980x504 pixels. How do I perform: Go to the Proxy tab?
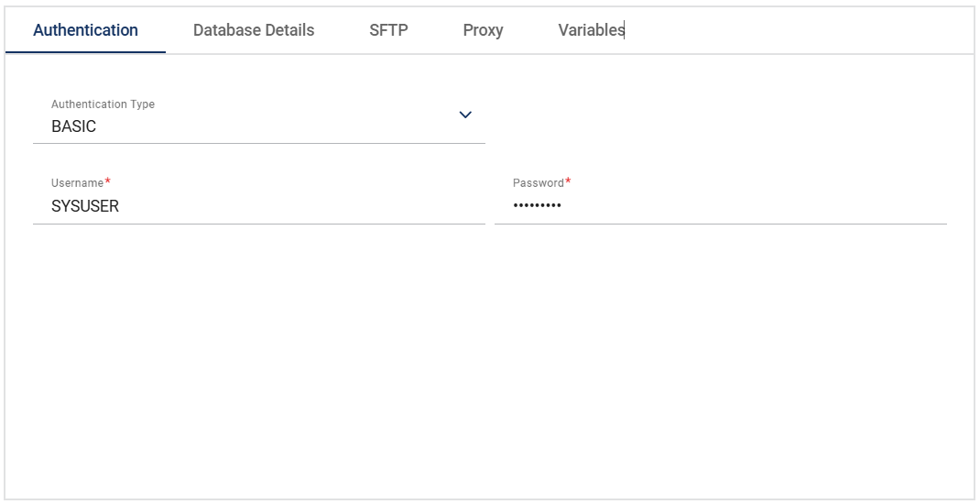(x=483, y=30)
